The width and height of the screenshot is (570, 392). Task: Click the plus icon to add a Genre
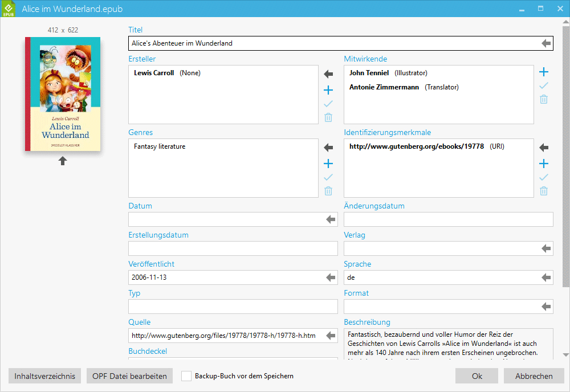[x=328, y=164]
